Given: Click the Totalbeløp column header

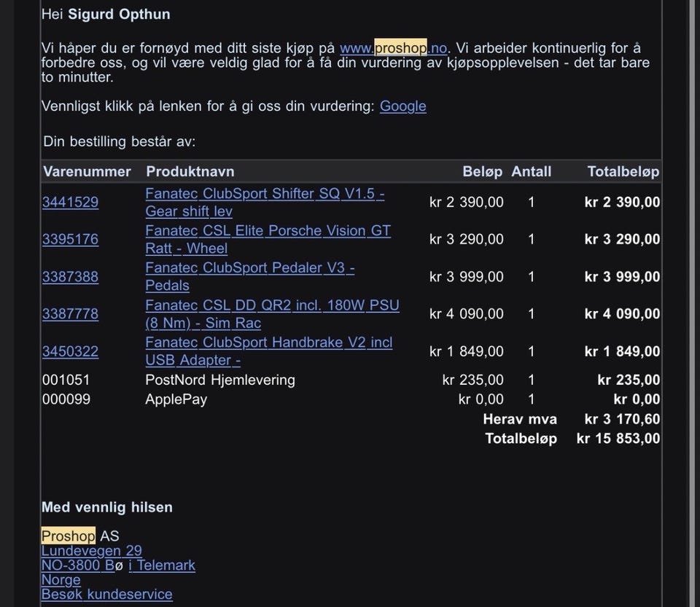Looking at the screenshot, I should (x=623, y=172).
